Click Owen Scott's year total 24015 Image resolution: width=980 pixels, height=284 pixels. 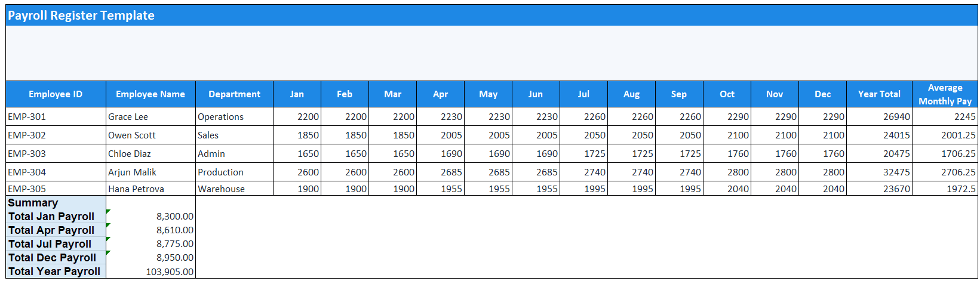879,135
